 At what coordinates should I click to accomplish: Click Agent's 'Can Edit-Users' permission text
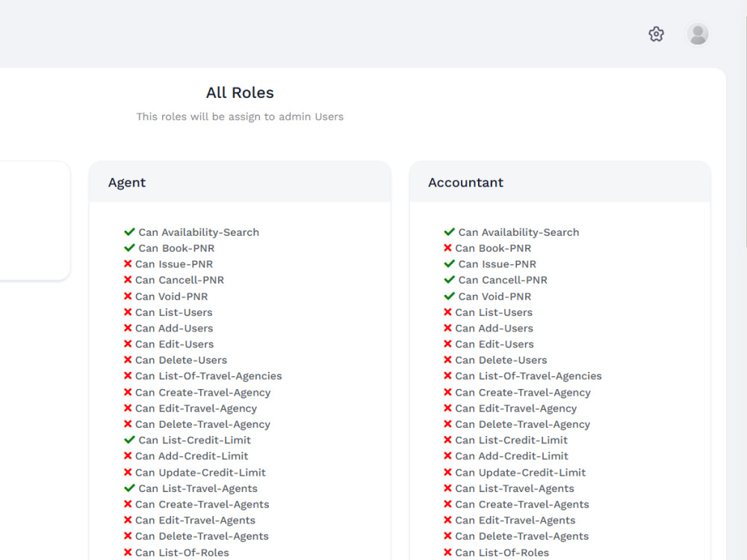pos(174,344)
